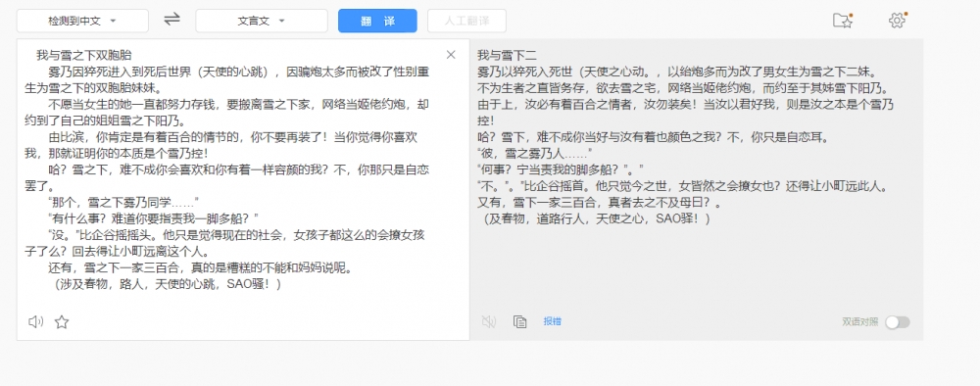Copy the translated text icon
This screenshot has height=386, width=980.
coord(519,321)
